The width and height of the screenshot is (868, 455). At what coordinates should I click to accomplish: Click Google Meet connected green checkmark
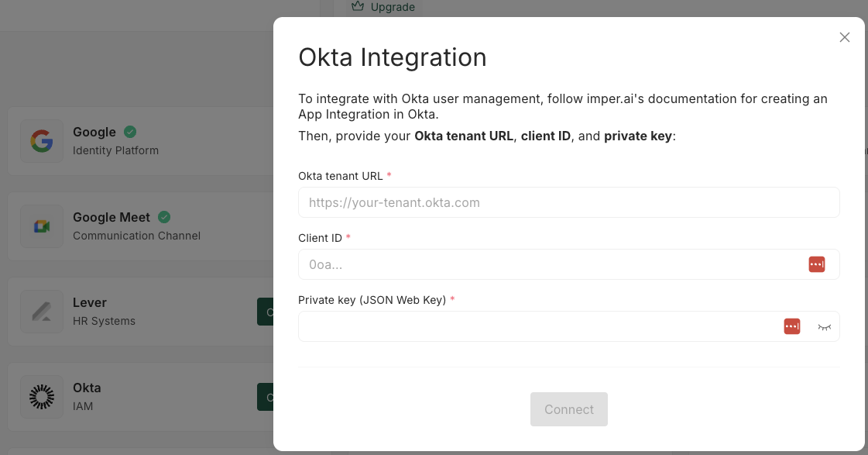tap(164, 217)
